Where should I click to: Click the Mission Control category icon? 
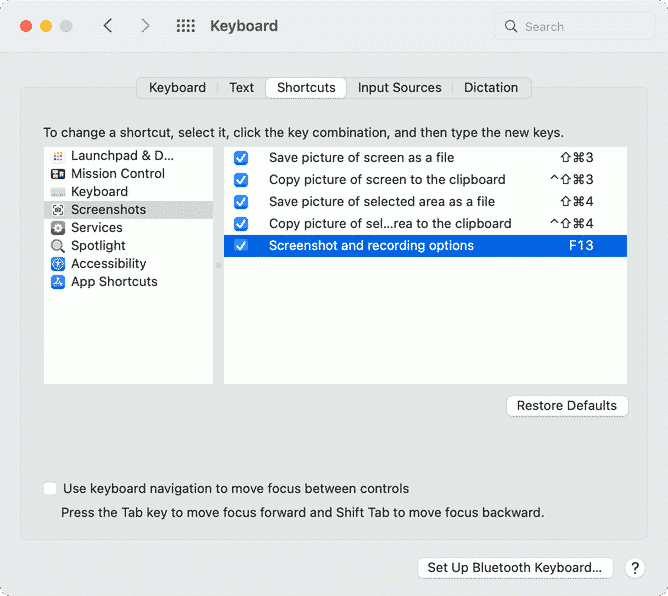58,174
